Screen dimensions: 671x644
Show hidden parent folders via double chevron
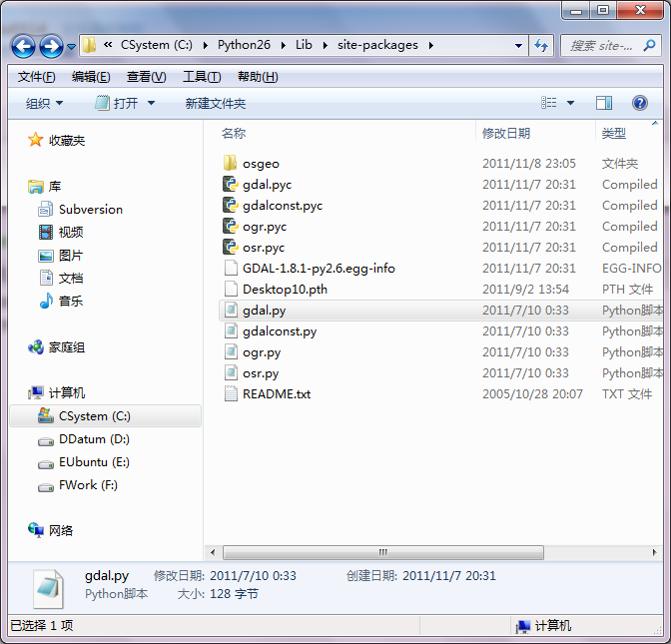pyautogui.click(x=108, y=45)
